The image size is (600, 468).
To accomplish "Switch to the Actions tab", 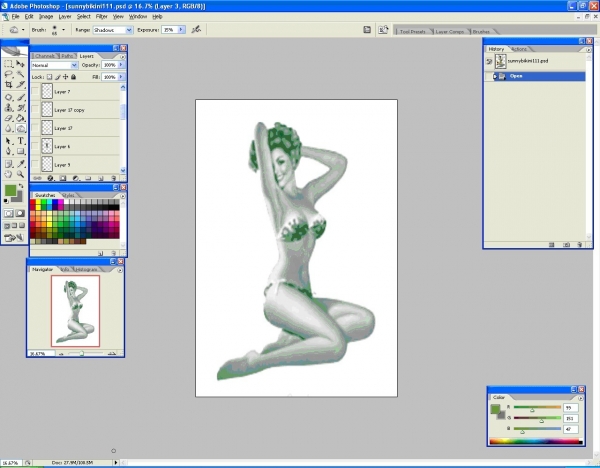I will click(x=519, y=49).
